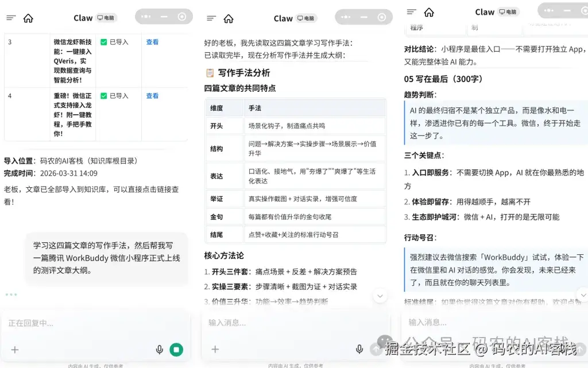Tap the 写作手法分析 heading
The width and height of the screenshot is (588, 368).
[243, 73]
